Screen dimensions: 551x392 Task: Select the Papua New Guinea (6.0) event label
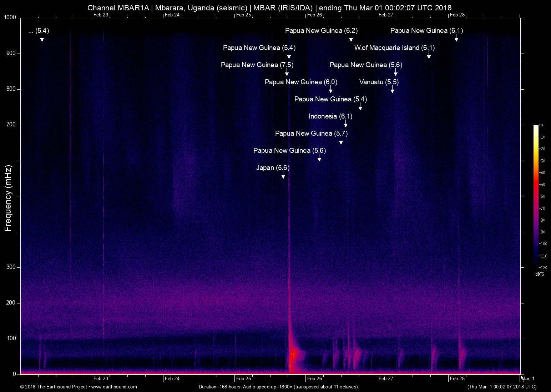click(301, 82)
